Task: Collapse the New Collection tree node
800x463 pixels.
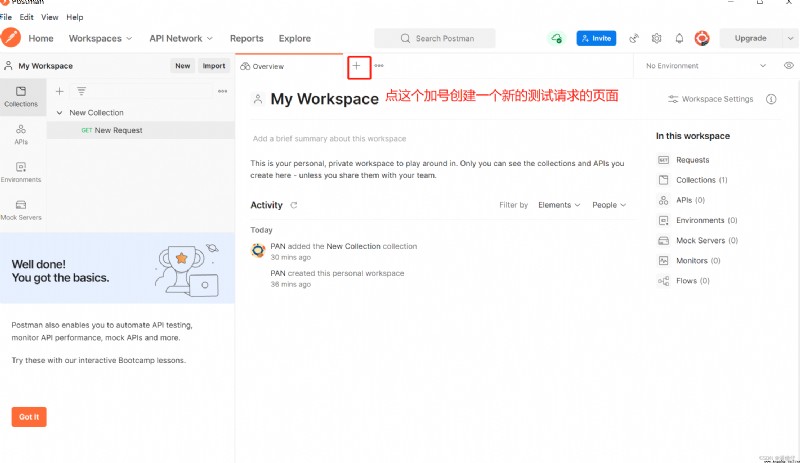Action: pyautogui.click(x=59, y=112)
